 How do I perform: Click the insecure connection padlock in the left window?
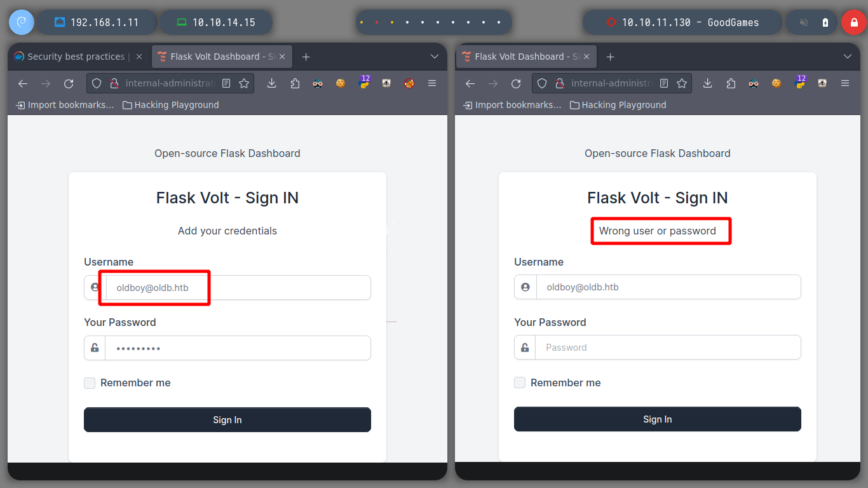tap(114, 83)
